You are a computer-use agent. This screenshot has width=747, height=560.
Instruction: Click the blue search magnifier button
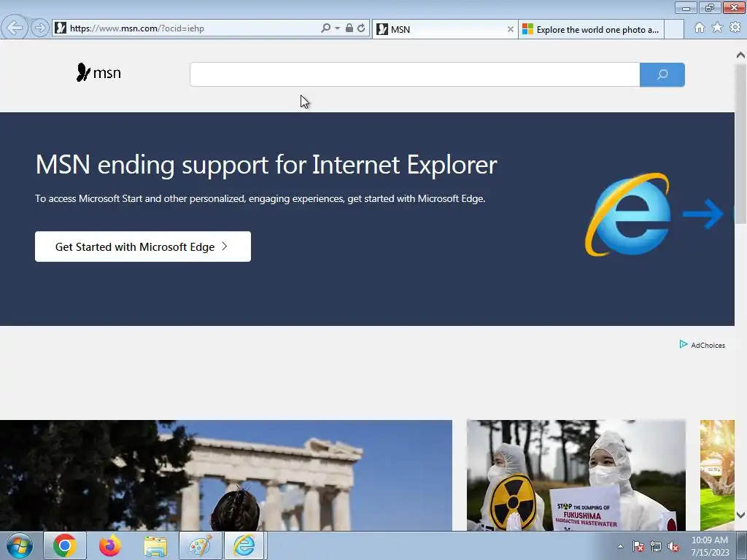point(662,74)
